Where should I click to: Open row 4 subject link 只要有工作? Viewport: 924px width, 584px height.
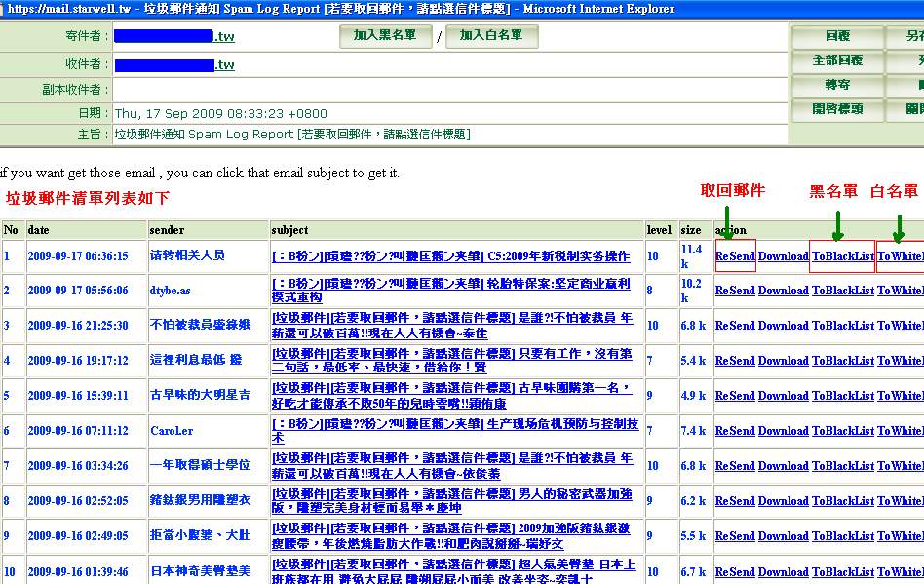[452, 360]
